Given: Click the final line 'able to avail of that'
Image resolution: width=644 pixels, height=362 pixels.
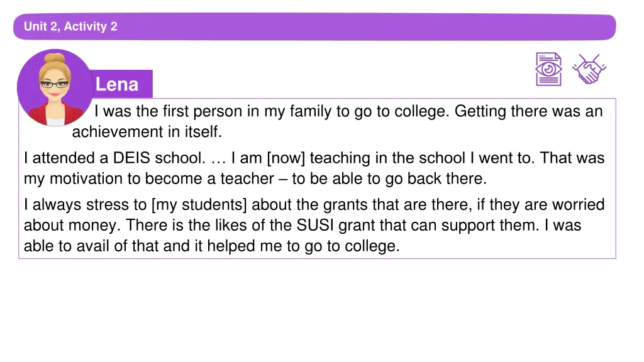Looking at the screenshot, I should point(211,246).
